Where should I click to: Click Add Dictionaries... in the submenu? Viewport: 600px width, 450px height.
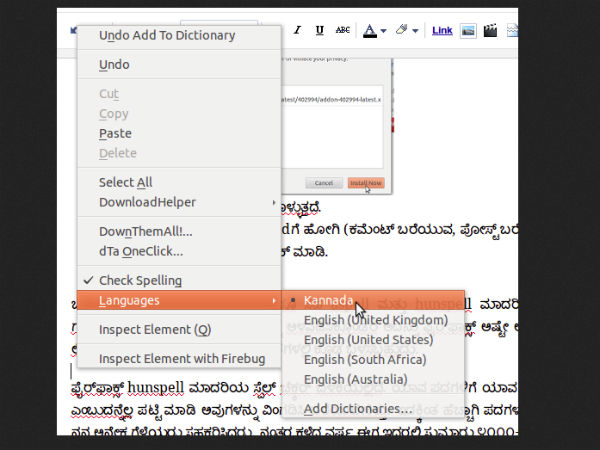point(358,408)
